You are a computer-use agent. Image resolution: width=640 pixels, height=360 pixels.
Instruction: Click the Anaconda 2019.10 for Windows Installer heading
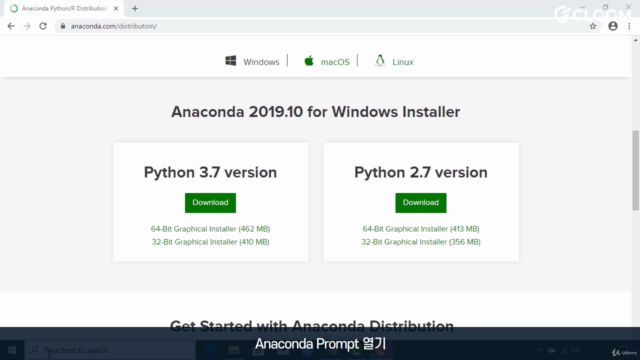[316, 112]
